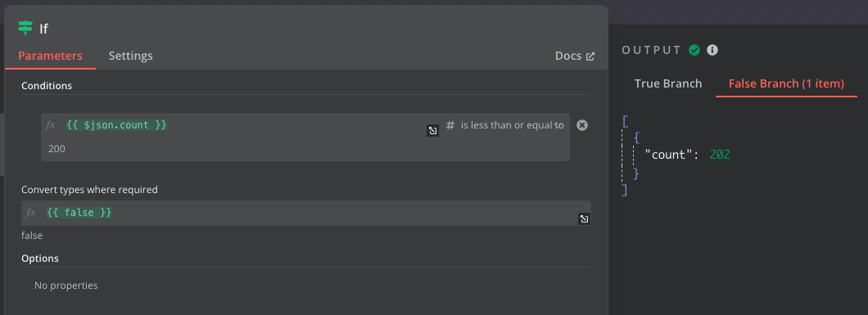This screenshot has height=315, width=868.
Task: Click the fx icon beside $json.count expression
Action: 51,125
